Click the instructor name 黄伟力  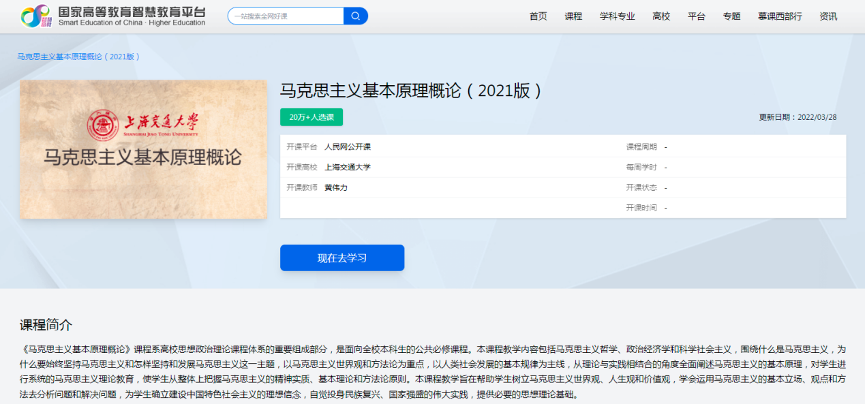(x=336, y=187)
